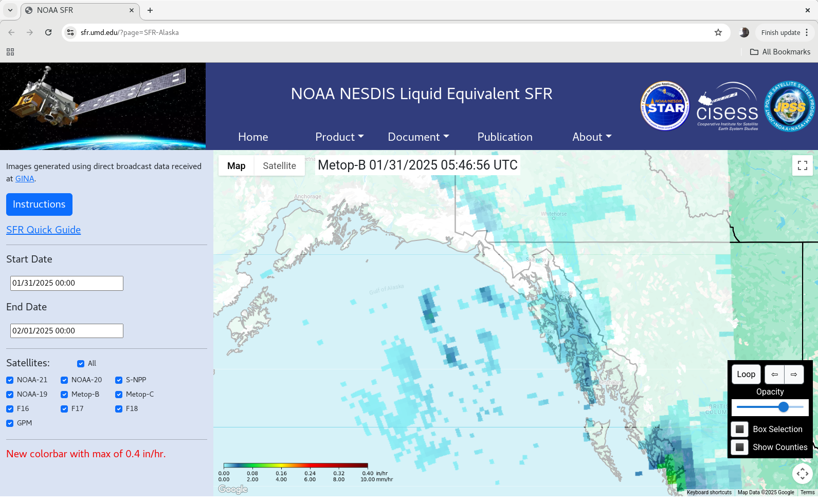Reload the NOAA SFR page

pos(48,32)
